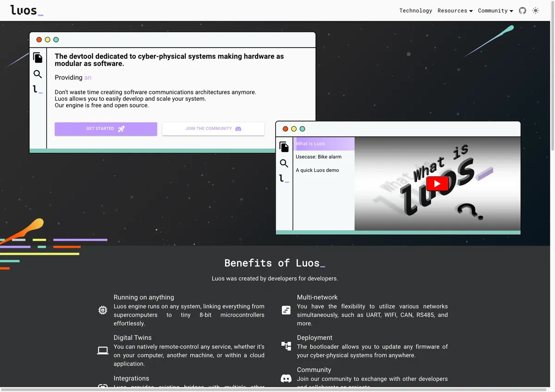The width and height of the screenshot is (555, 392).
Task: Expand the Resources dropdown
Action: tap(455, 11)
